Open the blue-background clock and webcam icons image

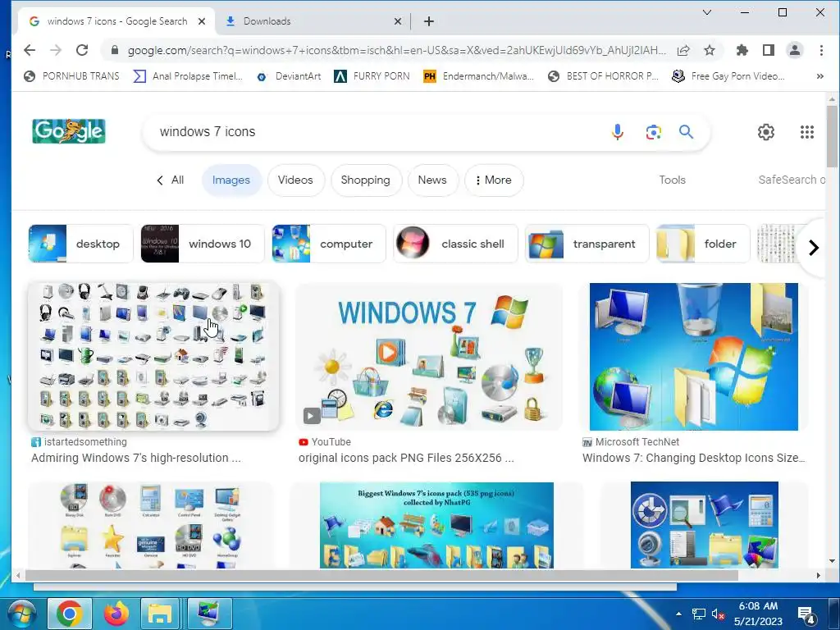(705, 525)
